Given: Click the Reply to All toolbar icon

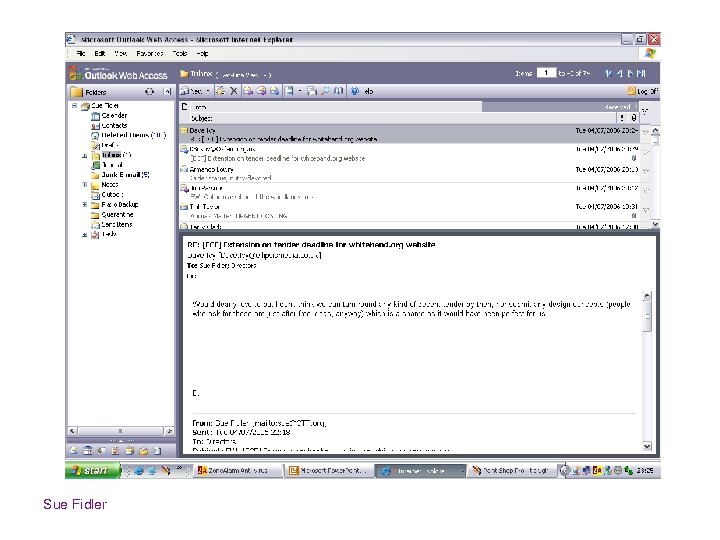Looking at the screenshot, I should pyautogui.click(x=261, y=91).
